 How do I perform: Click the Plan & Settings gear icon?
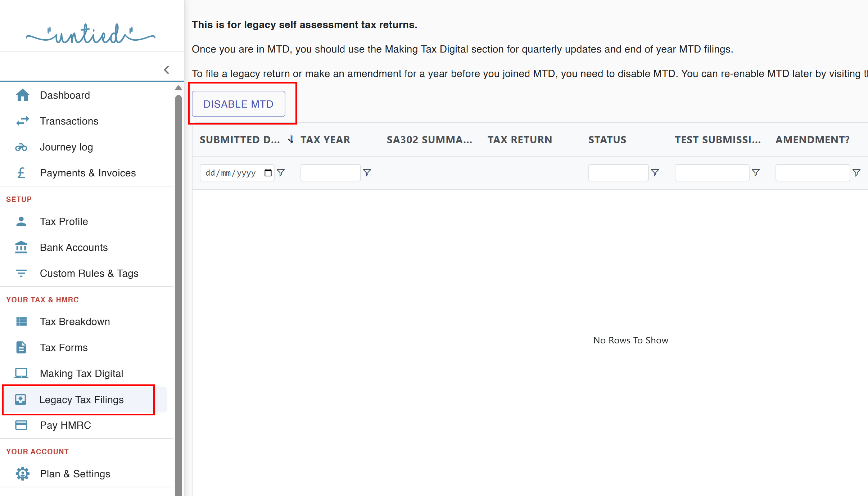[x=22, y=474]
